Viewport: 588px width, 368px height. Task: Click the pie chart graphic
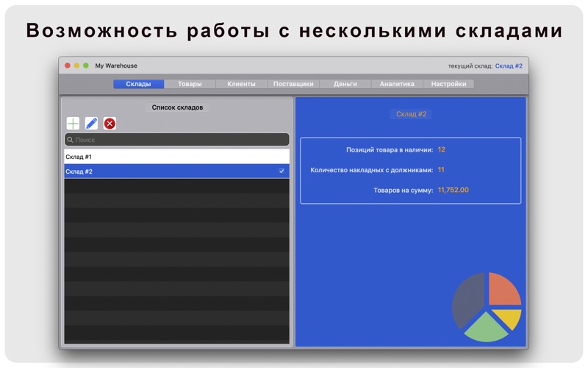tap(487, 307)
